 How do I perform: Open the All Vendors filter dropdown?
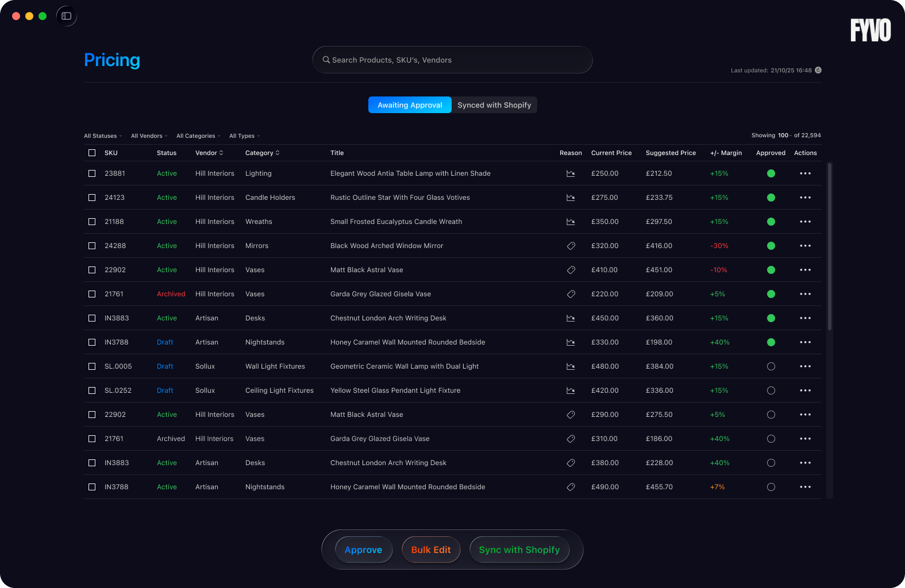(149, 136)
